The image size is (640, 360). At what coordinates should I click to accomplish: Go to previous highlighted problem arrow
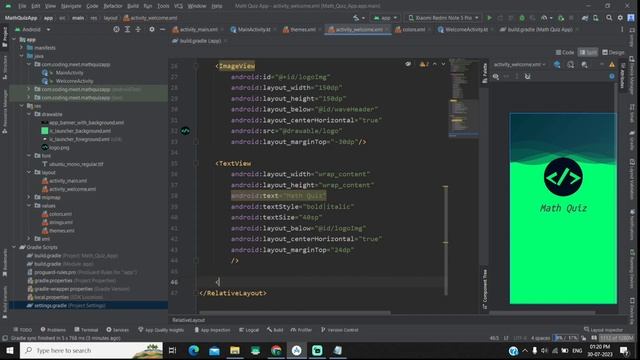(434, 64)
